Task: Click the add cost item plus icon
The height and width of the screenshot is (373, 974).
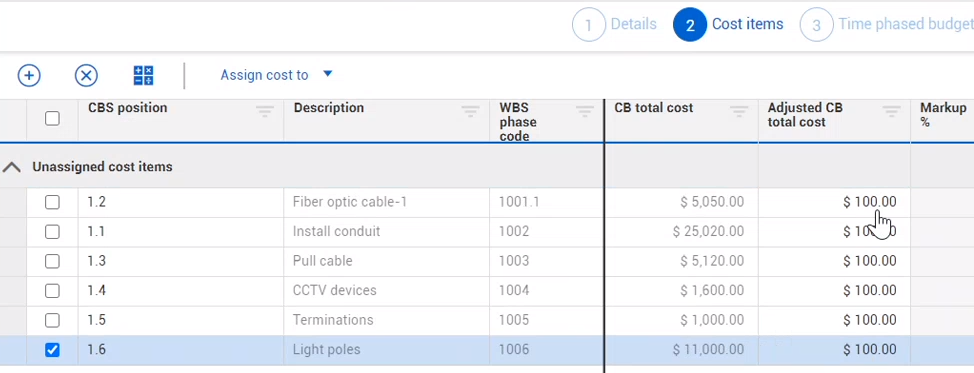Action: coord(29,76)
